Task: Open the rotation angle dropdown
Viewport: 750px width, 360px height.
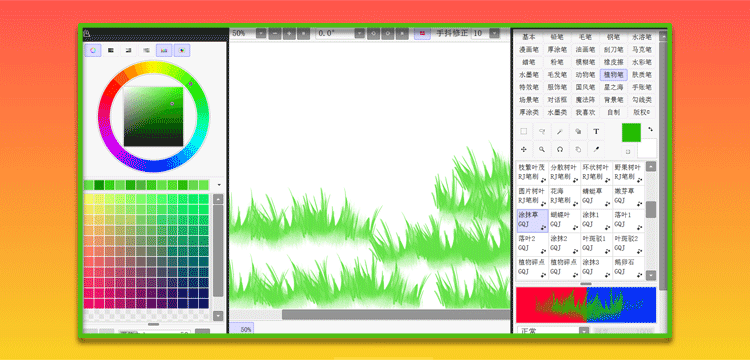Action: pyautogui.click(x=360, y=33)
